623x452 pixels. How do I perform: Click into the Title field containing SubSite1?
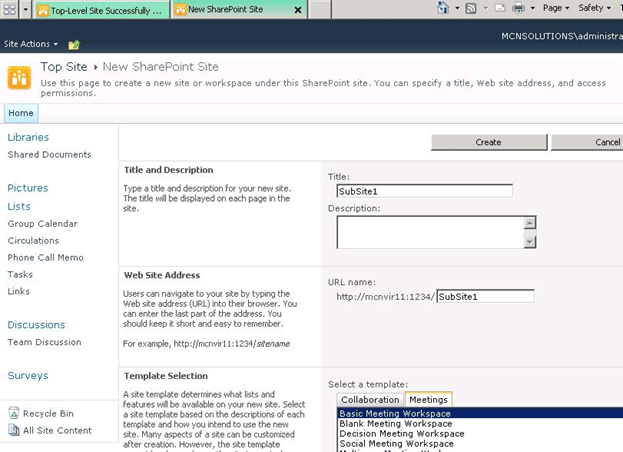[424, 191]
